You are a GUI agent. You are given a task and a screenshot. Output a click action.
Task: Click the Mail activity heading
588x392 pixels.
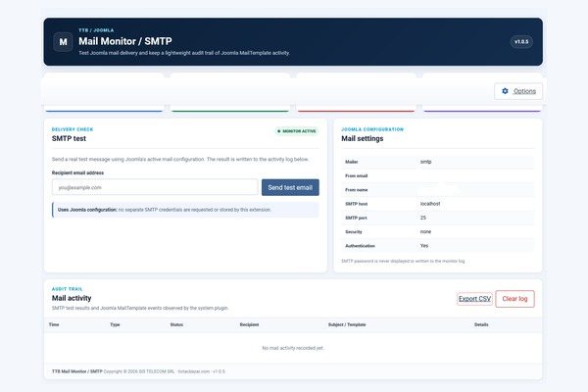[72, 298]
